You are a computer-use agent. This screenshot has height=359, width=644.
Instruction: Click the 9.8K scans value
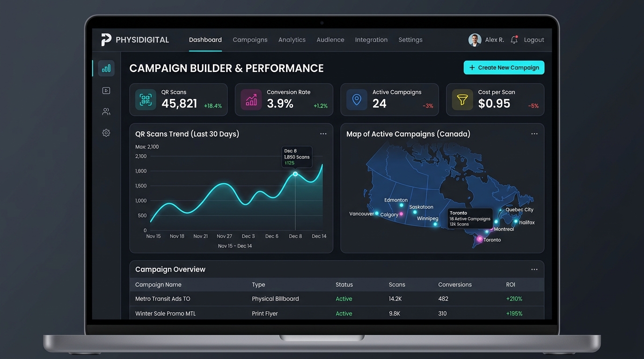[395, 314]
